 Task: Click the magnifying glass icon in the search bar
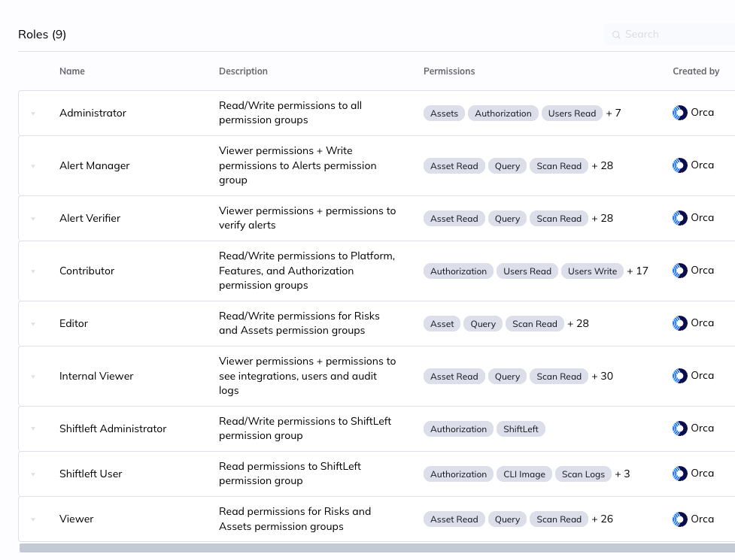click(616, 35)
